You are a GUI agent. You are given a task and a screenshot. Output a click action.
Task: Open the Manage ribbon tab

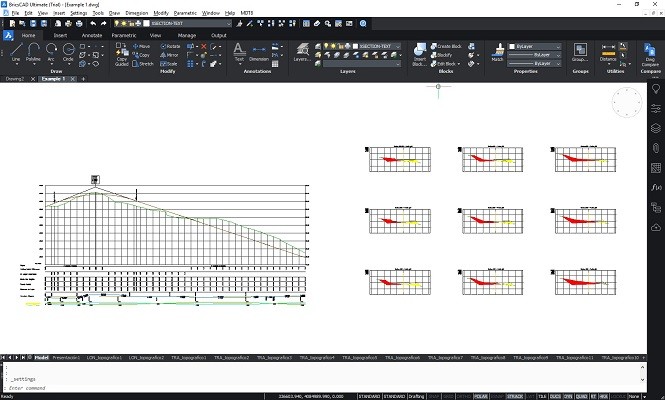187,36
